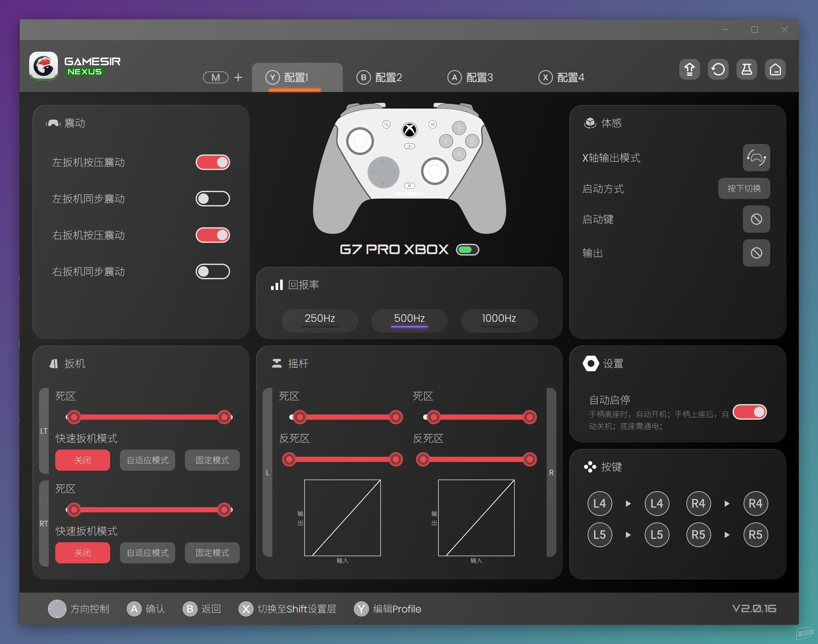The image size is (818, 644).
Task: Click the D-pad on controller image
Action: [x=383, y=172]
